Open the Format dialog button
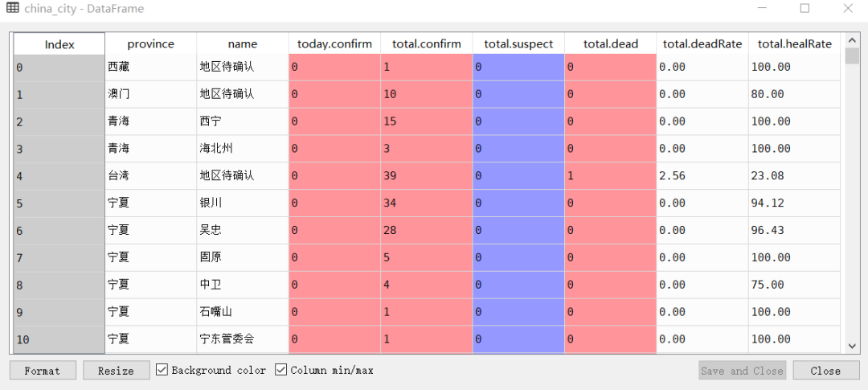This screenshot has width=868, height=390. pos(43,371)
